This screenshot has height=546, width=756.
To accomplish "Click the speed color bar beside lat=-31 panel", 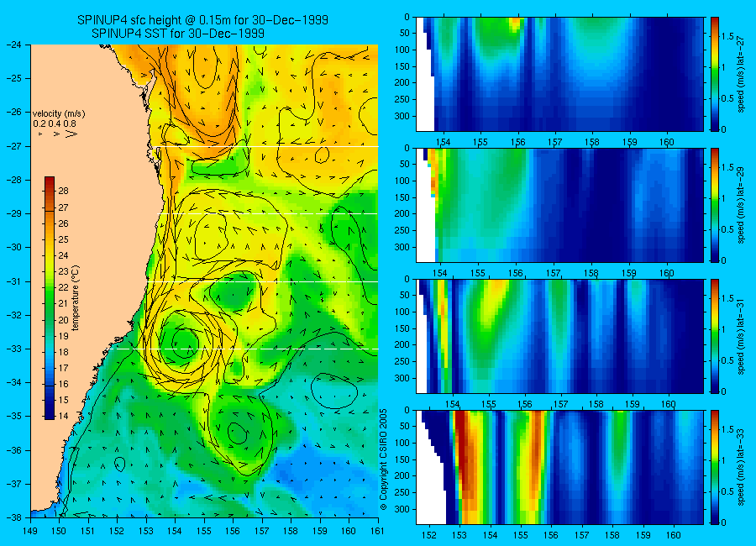I will click(x=715, y=336).
